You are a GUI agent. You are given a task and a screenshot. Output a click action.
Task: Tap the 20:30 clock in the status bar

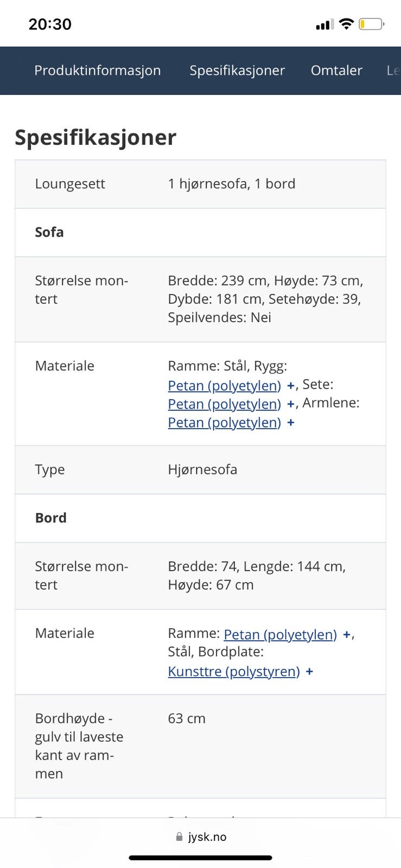point(51,23)
